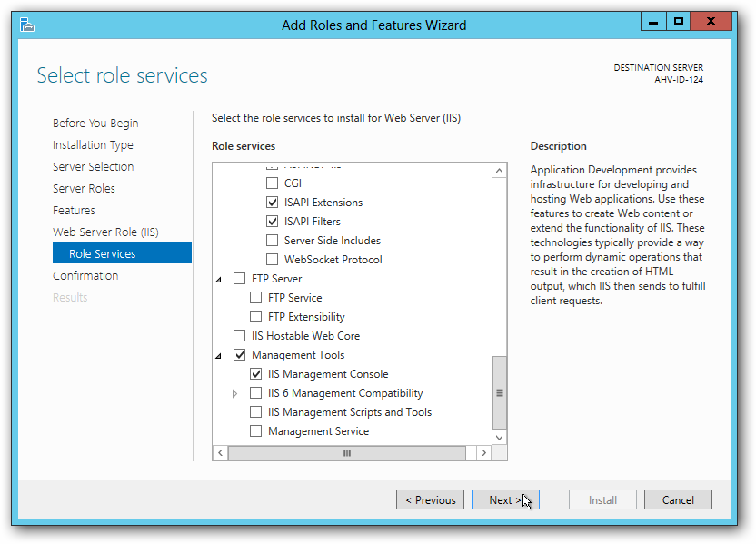The image size is (756, 544).
Task: Cancel the wizard
Action: pyautogui.click(x=678, y=499)
